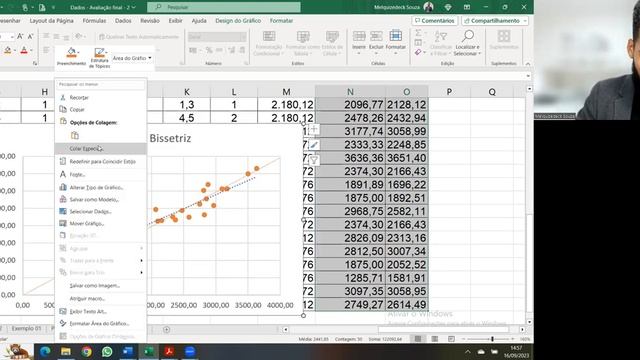Viewport: 640px width, 360px height.
Task: Open the Formatar cells button
Action: point(395,42)
